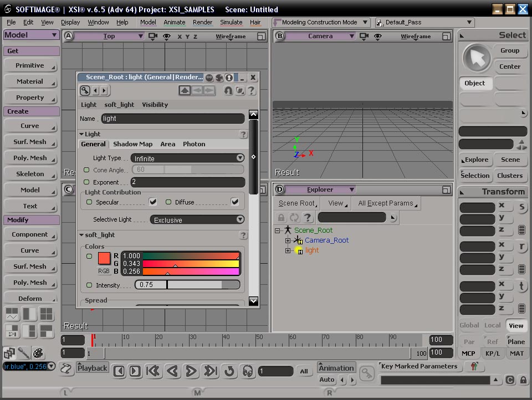Open Modeling Construction Mode dropdown

click(321, 22)
